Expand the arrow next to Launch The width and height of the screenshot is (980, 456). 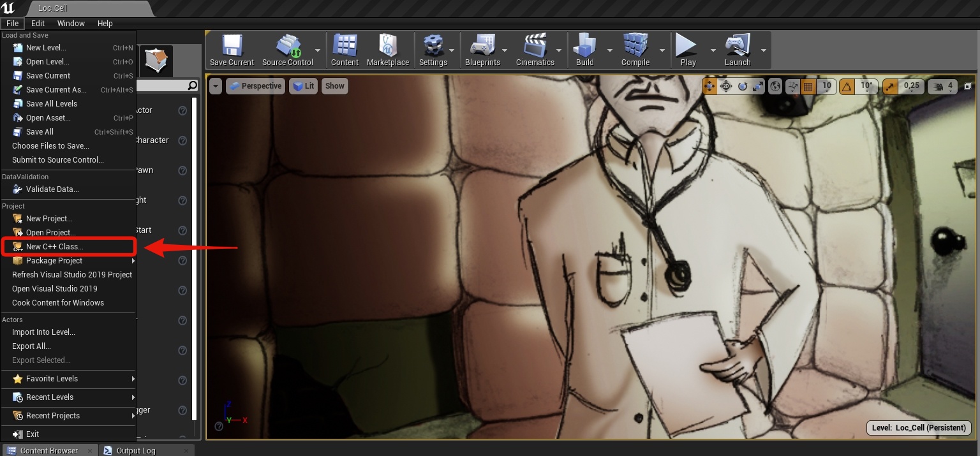pos(763,50)
